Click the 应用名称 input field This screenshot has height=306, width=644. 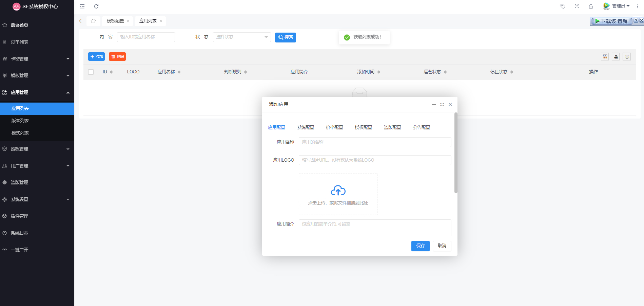375,142
